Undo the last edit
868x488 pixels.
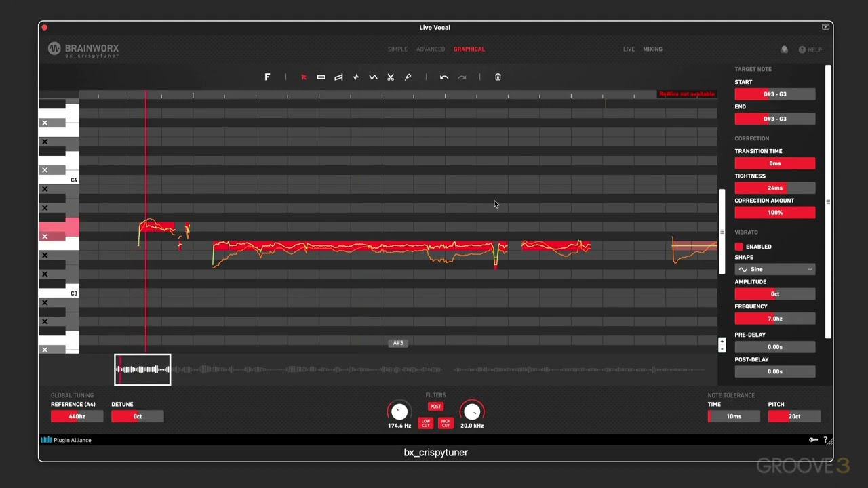point(444,77)
